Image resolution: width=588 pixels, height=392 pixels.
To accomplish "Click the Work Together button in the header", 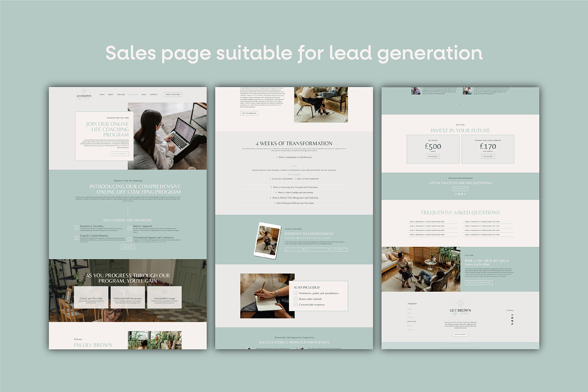I will 172,95.
